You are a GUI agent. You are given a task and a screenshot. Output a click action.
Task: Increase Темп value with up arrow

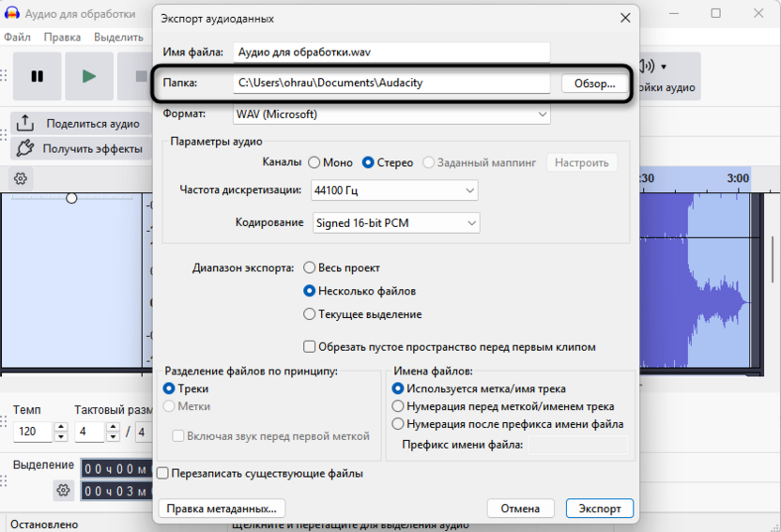click(x=61, y=427)
